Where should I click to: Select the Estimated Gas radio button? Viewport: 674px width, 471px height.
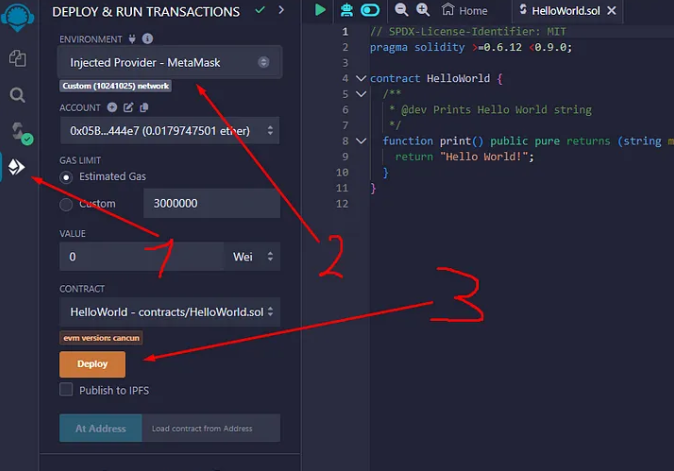(x=66, y=177)
